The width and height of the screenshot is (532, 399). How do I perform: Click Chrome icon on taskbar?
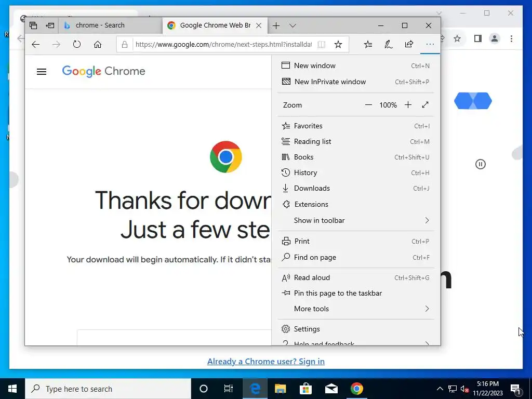(356, 389)
